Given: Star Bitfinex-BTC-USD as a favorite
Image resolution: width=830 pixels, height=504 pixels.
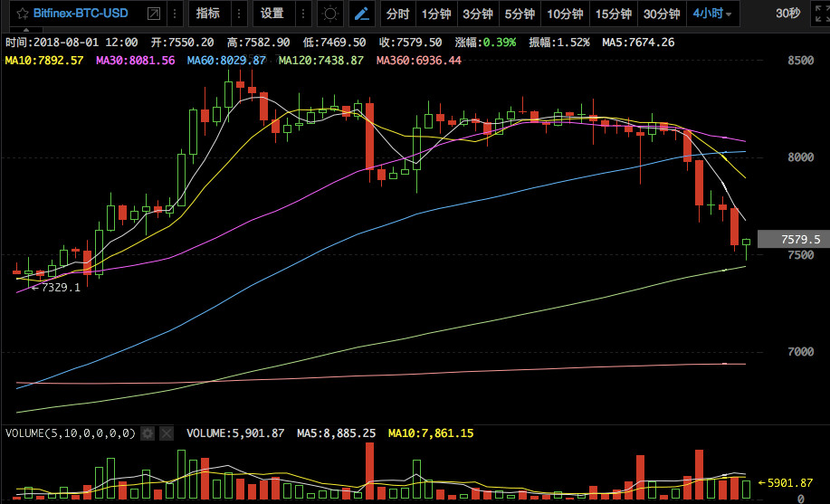Looking at the screenshot, I should (x=23, y=14).
